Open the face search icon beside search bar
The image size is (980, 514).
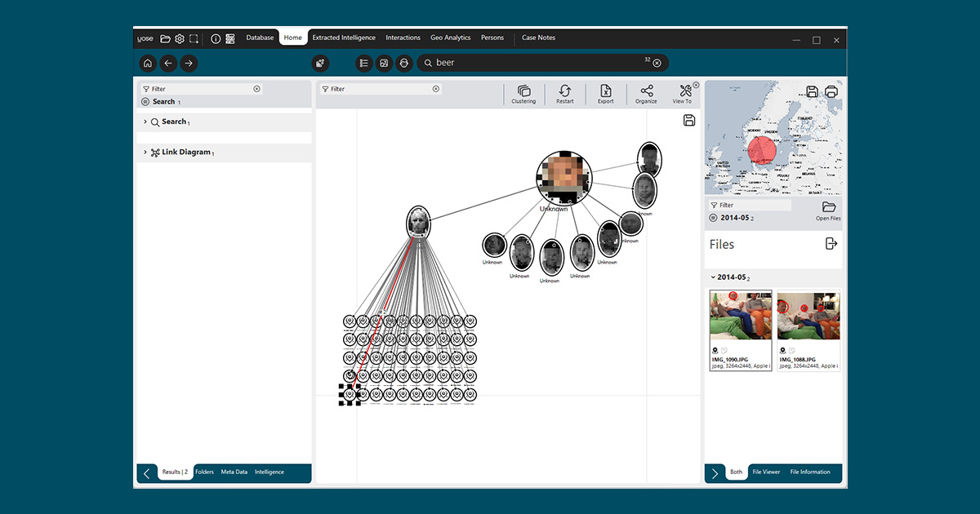coord(404,63)
